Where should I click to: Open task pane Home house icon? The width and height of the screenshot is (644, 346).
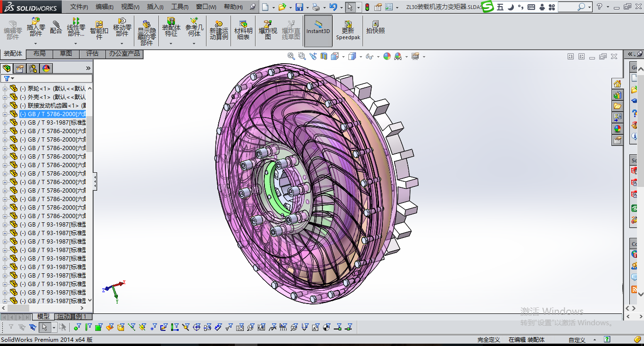617,84
